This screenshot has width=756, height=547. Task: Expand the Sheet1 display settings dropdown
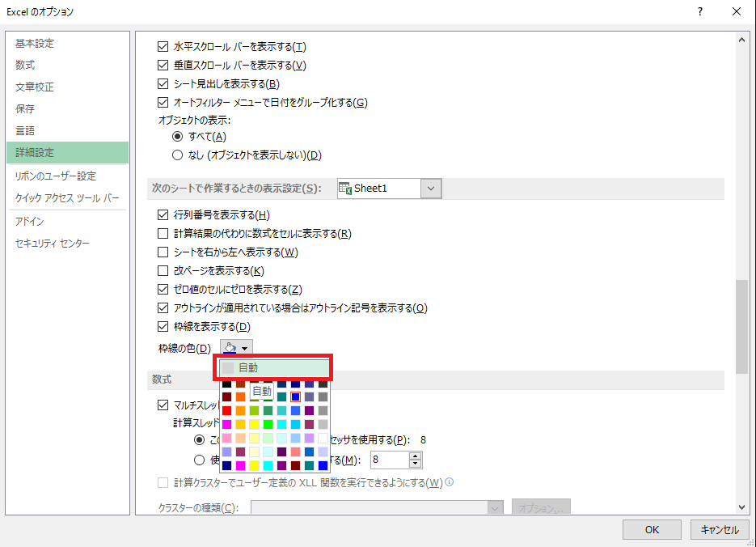tap(431, 189)
